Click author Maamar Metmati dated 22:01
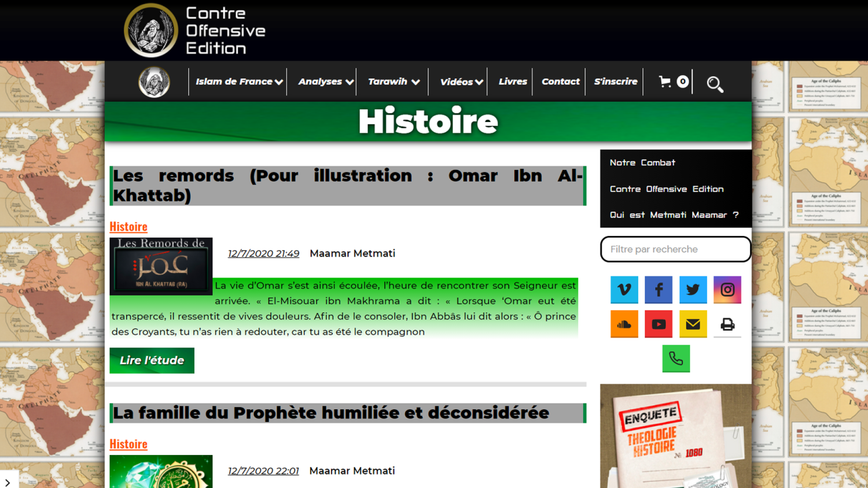Screen dimensions: 868x488 pos(352,471)
